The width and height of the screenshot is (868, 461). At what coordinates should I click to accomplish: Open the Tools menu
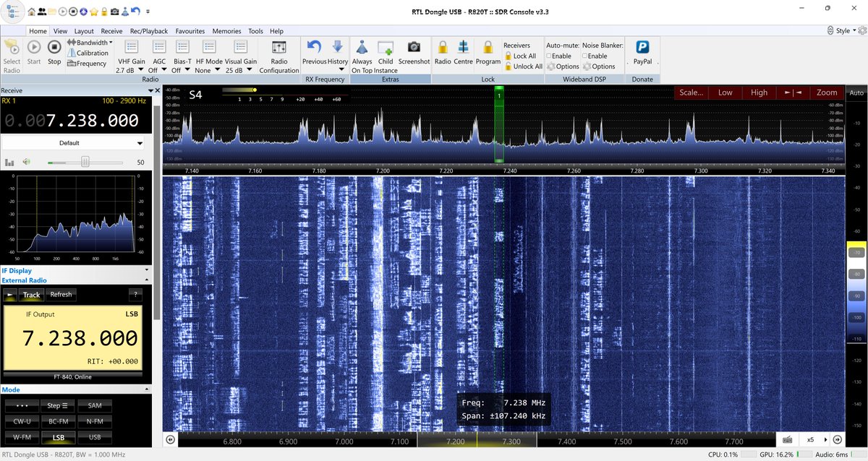coord(255,31)
